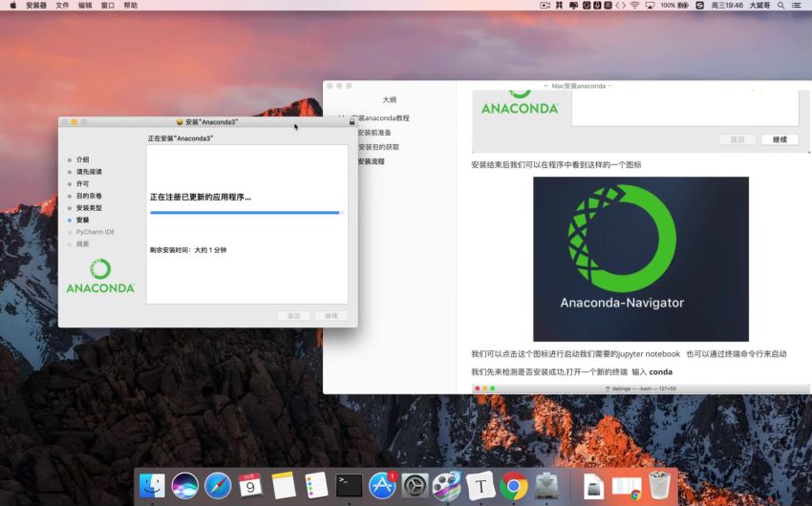Click the battery 100% status indicator
The image size is (812, 506).
[x=674, y=5]
